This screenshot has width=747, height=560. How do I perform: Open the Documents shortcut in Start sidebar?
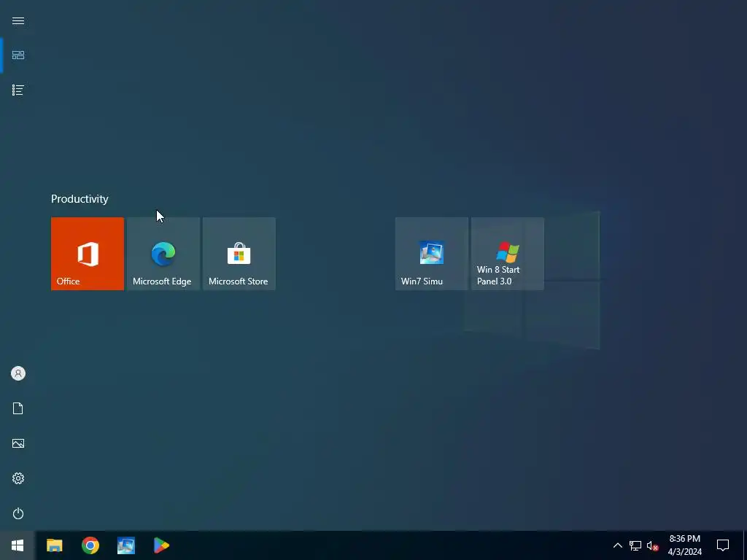pyautogui.click(x=18, y=408)
